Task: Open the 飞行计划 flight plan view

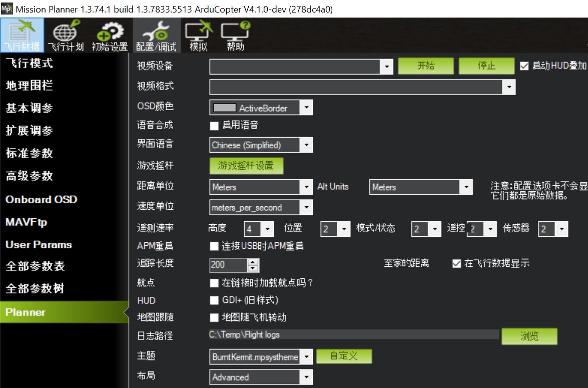Action: tap(66, 35)
